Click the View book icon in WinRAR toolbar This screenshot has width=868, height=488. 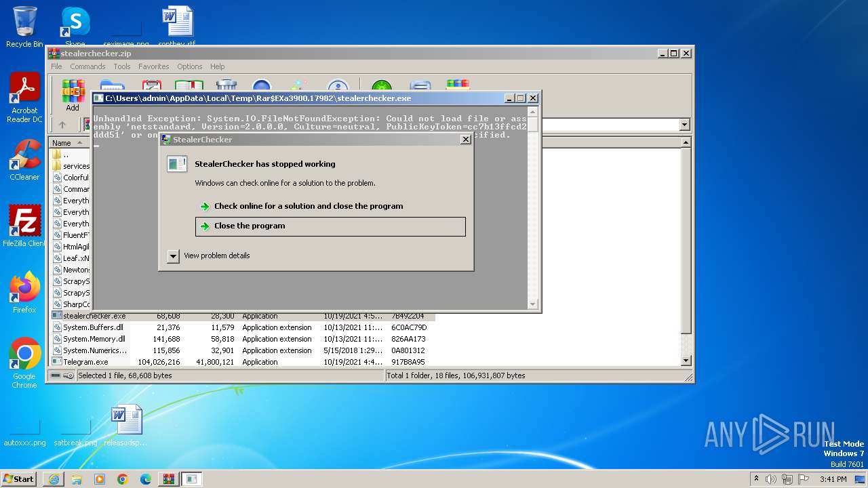(189, 85)
